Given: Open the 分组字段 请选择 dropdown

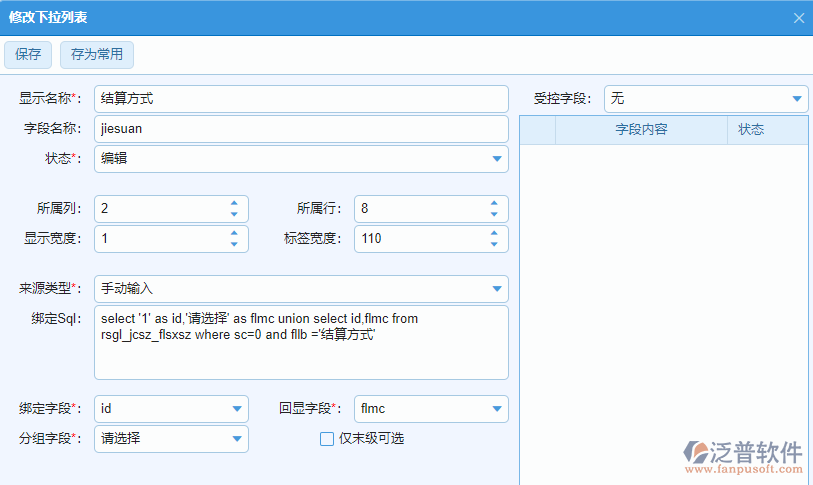Looking at the screenshot, I should point(237,439).
